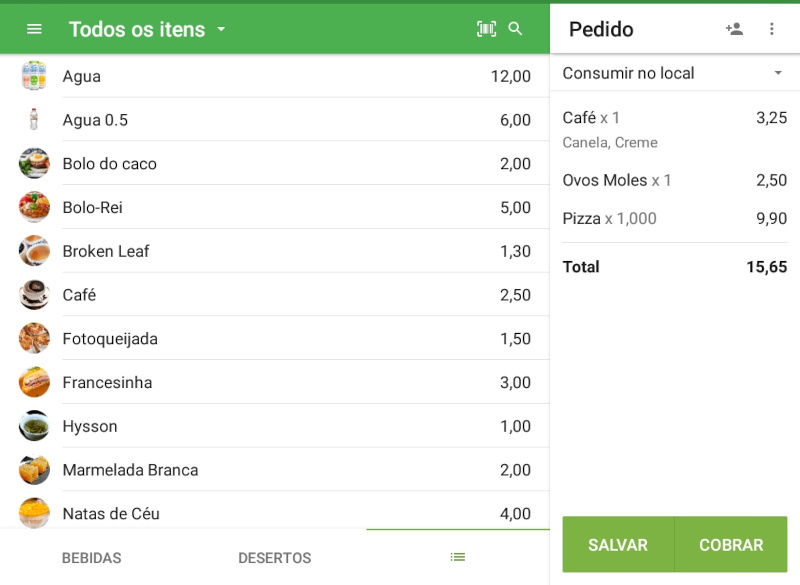Open the 'Consumir no local' dining option dropdown
The height and width of the screenshot is (585, 800).
[x=674, y=72]
